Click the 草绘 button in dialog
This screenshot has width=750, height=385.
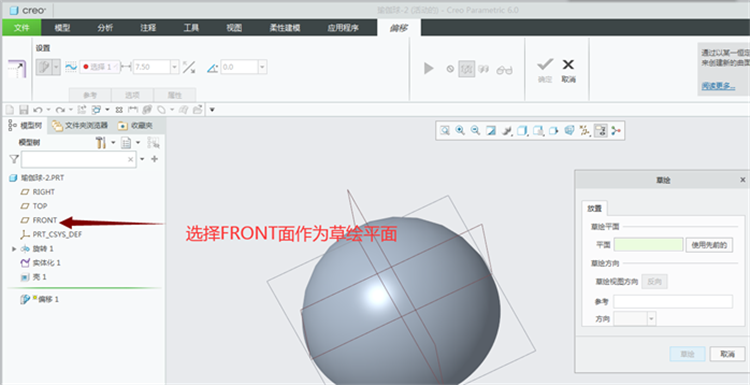tap(687, 354)
